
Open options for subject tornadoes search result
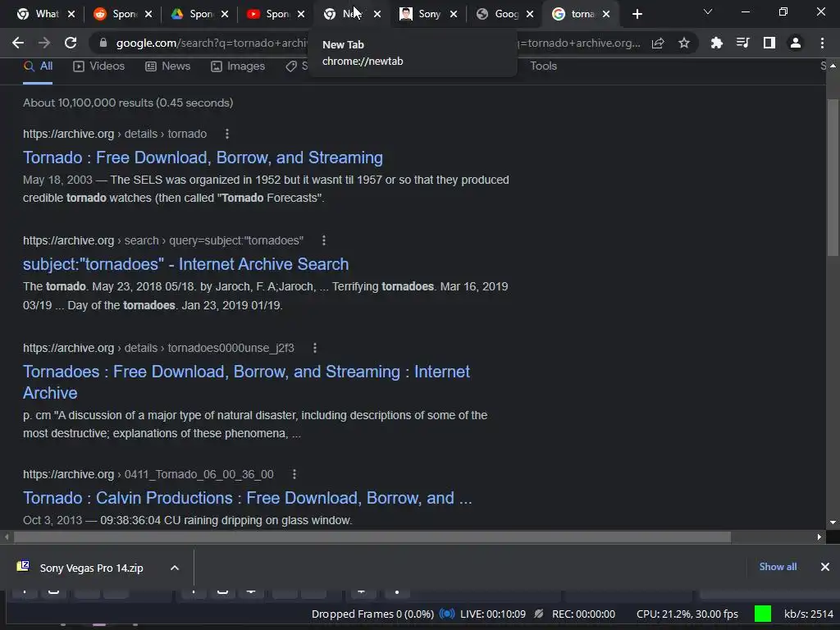(323, 240)
